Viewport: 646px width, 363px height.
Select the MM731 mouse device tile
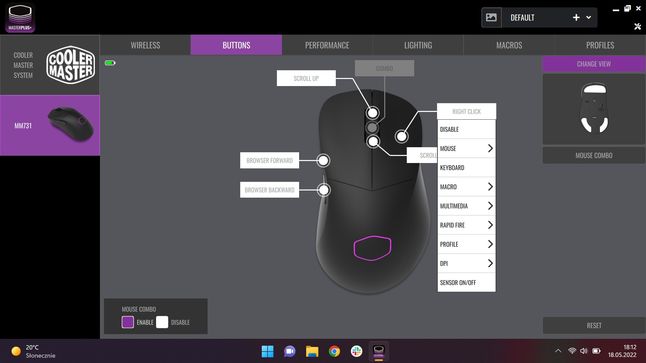click(50, 125)
